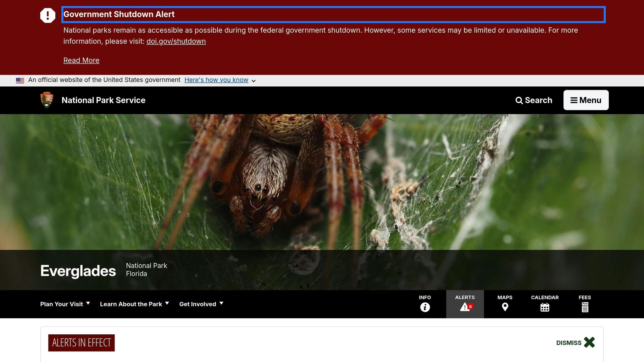The height and width of the screenshot is (362, 644).
Task: Follow the doi.gov/shutdown link
Action: [x=176, y=41]
